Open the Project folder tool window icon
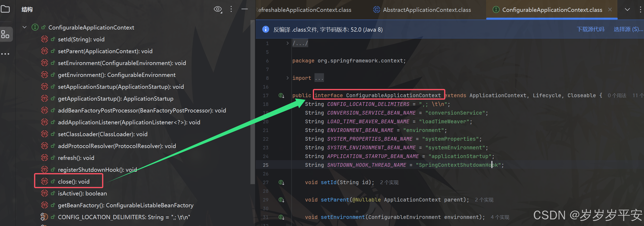644x226 pixels. pyautogui.click(x=5, y=9)
